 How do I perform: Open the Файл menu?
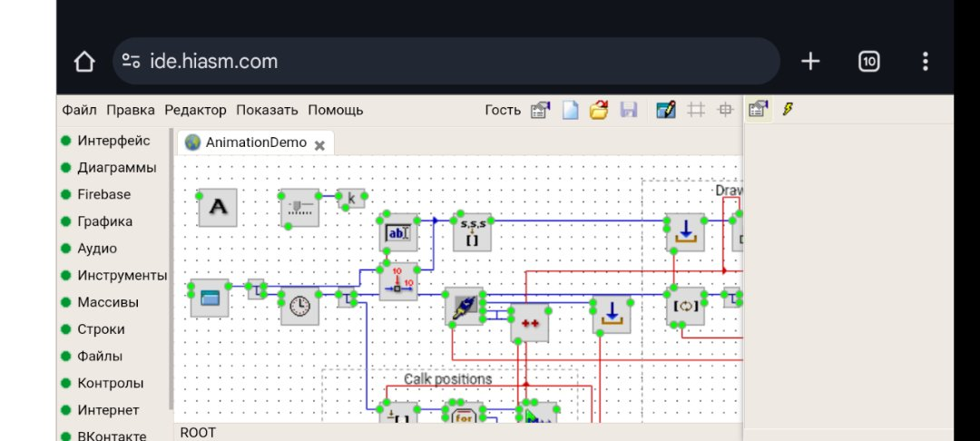point(79,111)
